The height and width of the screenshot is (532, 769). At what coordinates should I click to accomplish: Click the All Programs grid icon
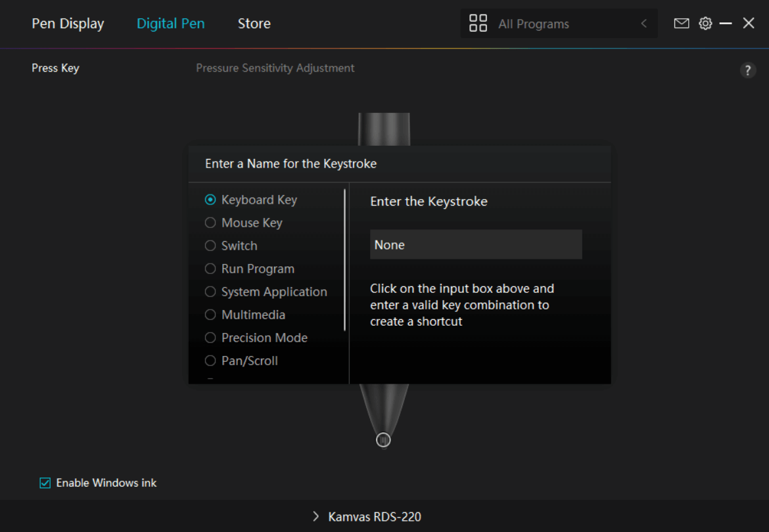(478, 23)
